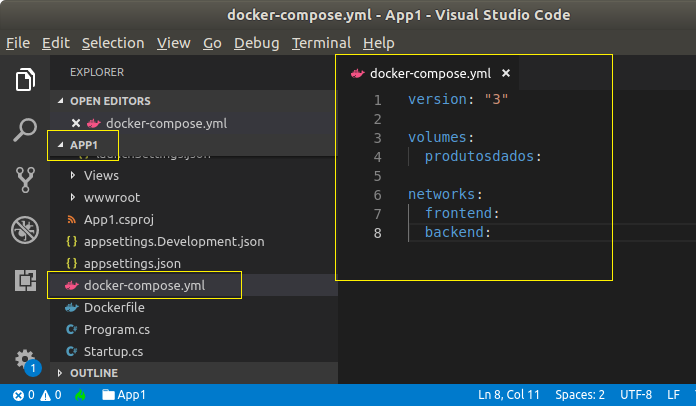Open Startup.cs from the explorer
The height and width of the screenshot is (406, 696).
(x=113, y=351)
